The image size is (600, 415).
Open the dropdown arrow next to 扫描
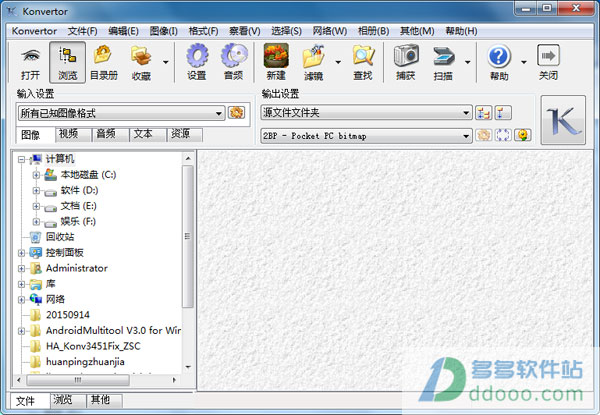coord(468,62)
